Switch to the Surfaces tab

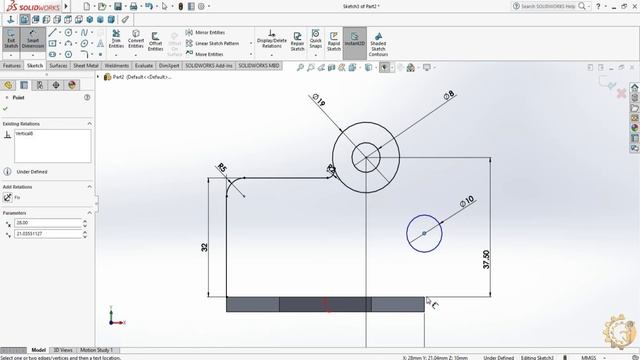point(58,65)
